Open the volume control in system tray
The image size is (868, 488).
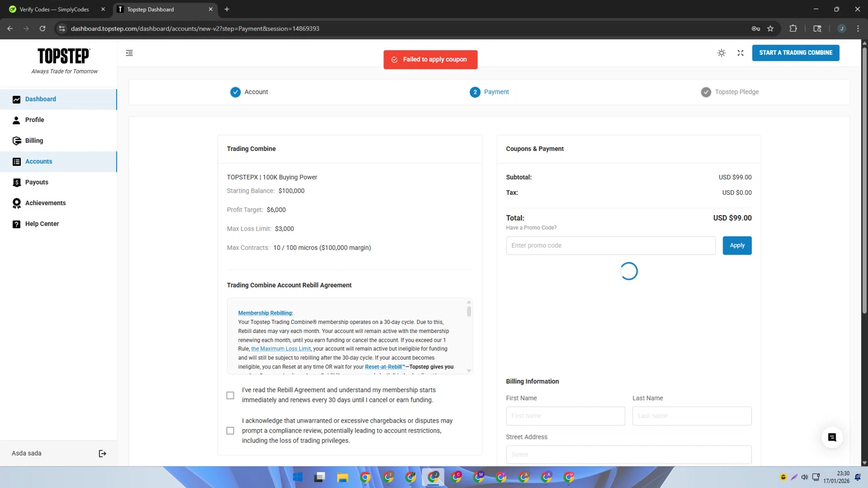coord(804,477)
